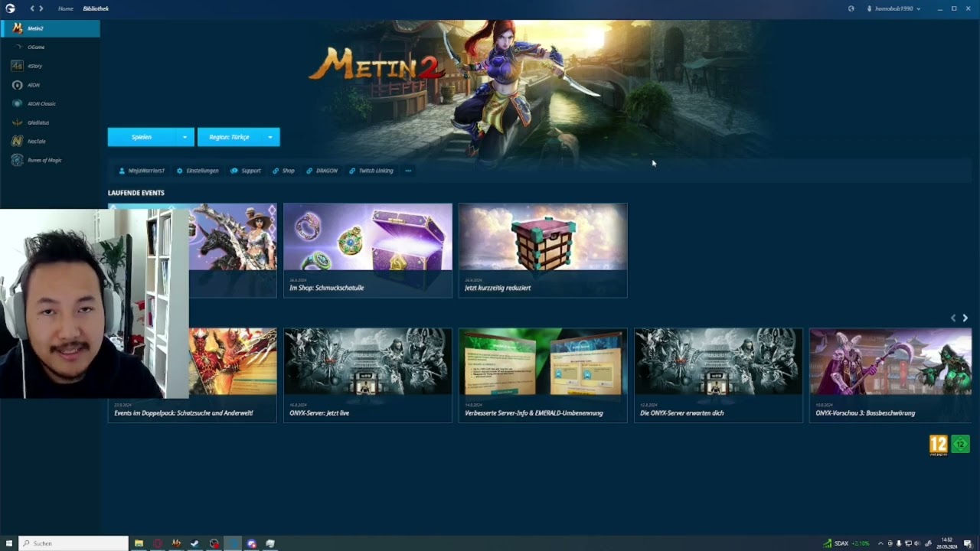The image size is (980, 551).
Task: Open File Explorer from the taskbar
Action: tap(139, 543)
